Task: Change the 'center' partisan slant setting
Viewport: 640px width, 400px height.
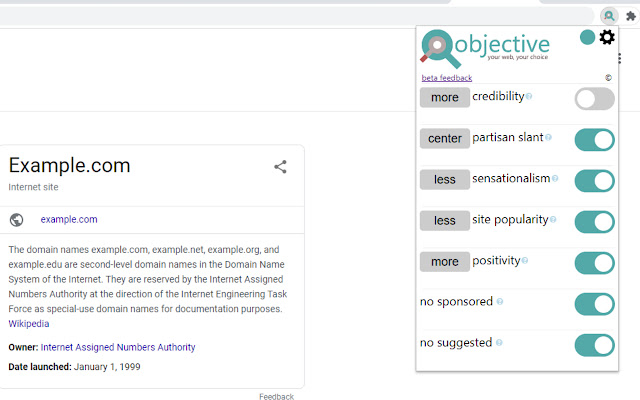Action: [x=444, y=138]
